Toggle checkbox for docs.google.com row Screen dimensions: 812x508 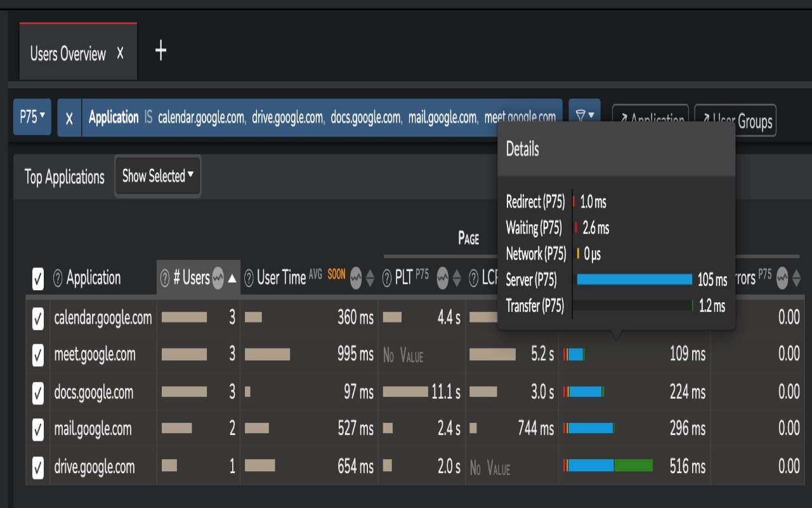tap(38, 393)
